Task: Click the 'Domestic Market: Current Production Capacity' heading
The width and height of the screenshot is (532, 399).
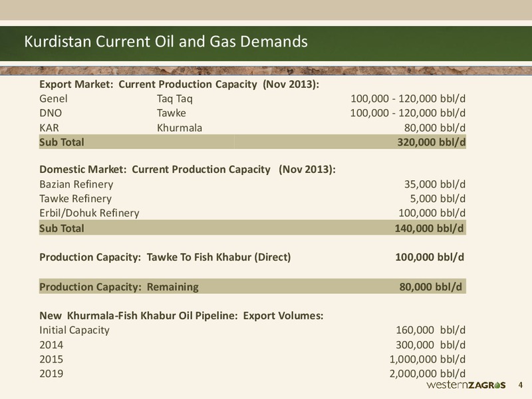Action: (x=188, y=170)
